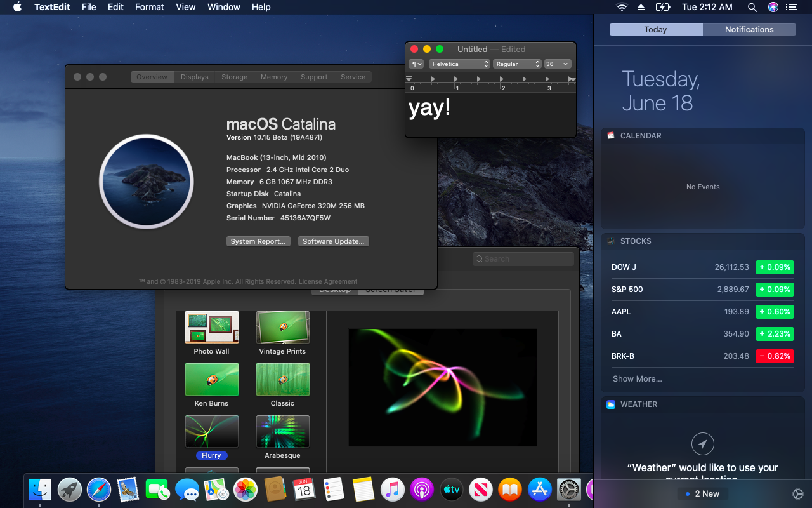This screenshot has height=508, width=812.
Task: Launch Photos from the Dock
Action: coord(246,490)
